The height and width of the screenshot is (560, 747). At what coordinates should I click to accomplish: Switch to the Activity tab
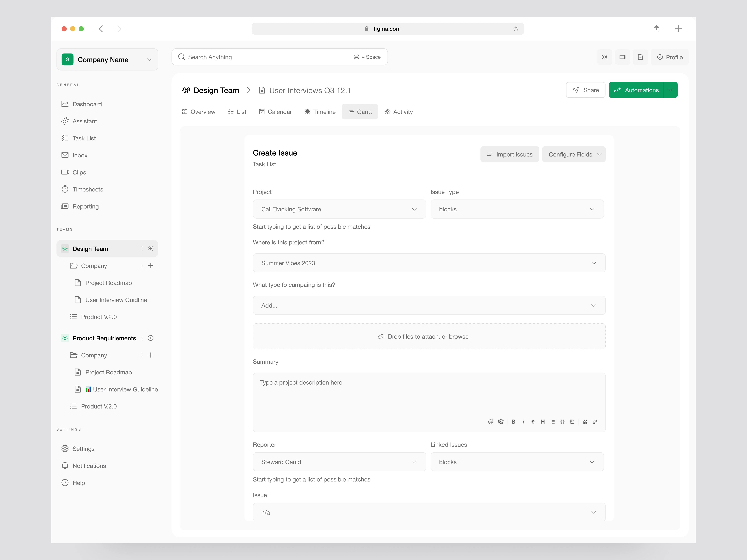pyautogui.click(x=399, y=112)
